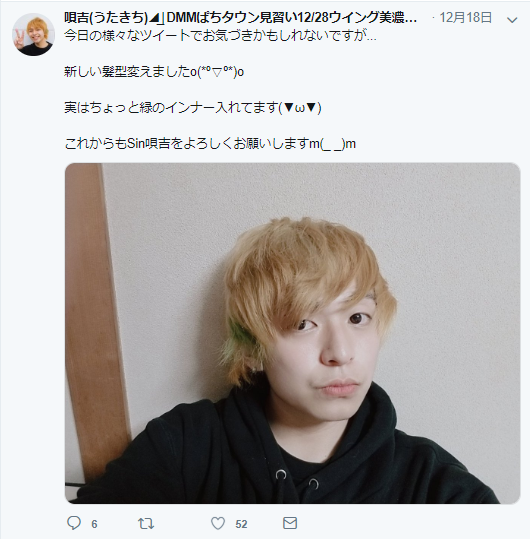Click the reply speech bubble icon
This screenshot has width=530, height=539.
coord(74,523)
